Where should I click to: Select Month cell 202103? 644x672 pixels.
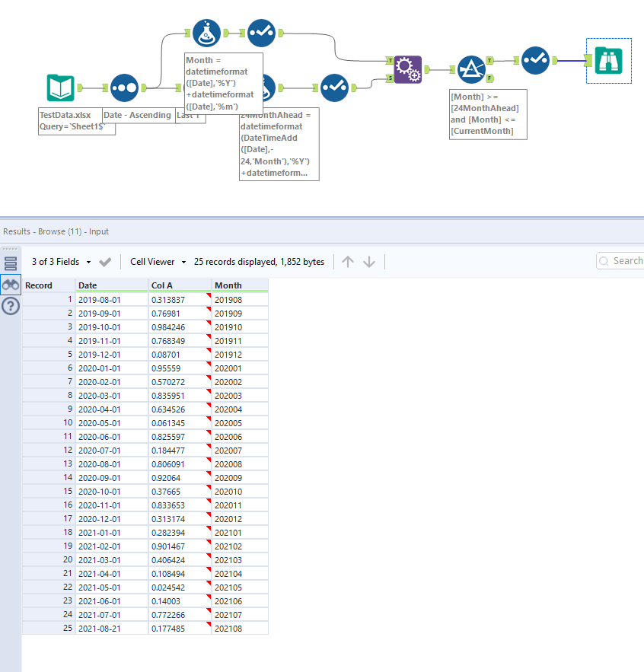240,560
